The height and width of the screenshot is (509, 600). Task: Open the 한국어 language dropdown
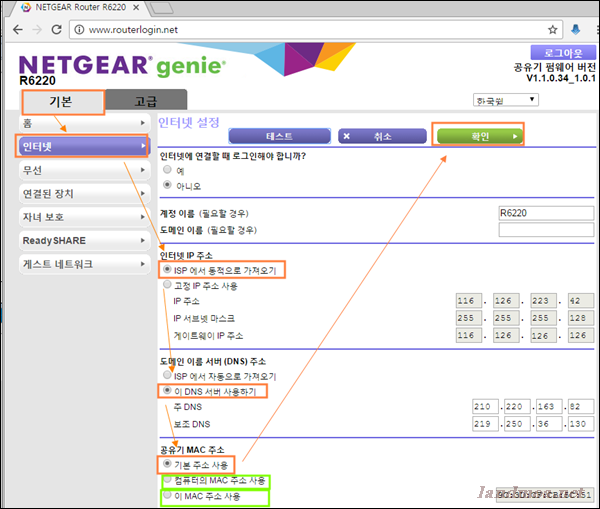tap(505, 100)
